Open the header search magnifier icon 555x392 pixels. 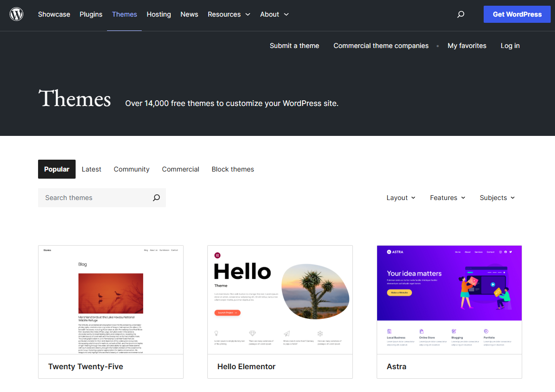pos(460,14)
